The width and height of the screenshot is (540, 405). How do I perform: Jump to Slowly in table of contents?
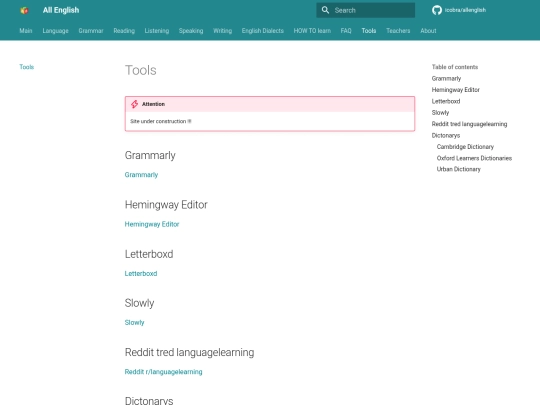pyautogui.click(x=440, y=113)
